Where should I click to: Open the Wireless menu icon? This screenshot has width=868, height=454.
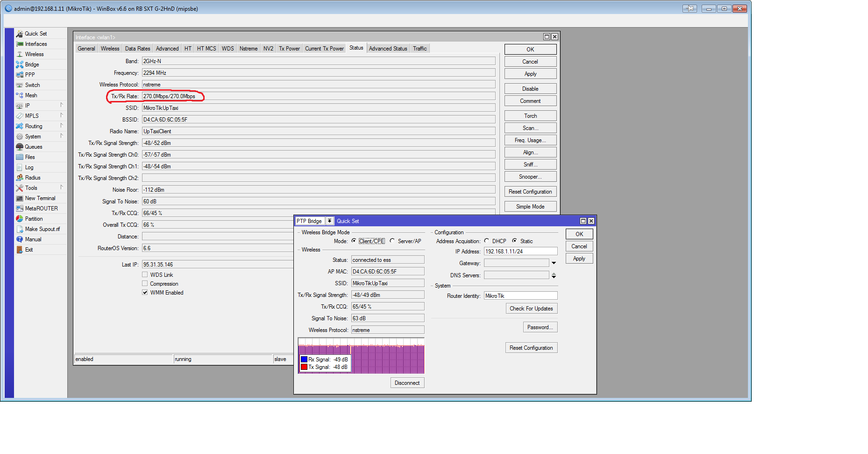pyautogui.click(x=20, y=54)
